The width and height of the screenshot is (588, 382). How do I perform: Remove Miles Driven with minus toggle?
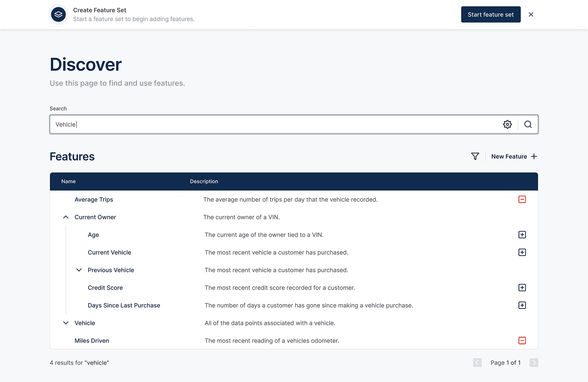pyautogui.click(x=522, y=341)
